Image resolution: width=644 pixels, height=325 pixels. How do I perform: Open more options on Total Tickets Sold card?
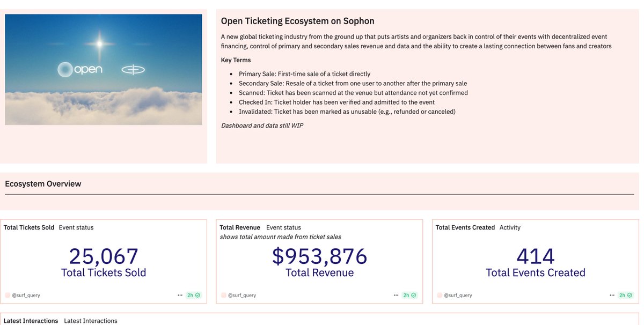[180, 295]
